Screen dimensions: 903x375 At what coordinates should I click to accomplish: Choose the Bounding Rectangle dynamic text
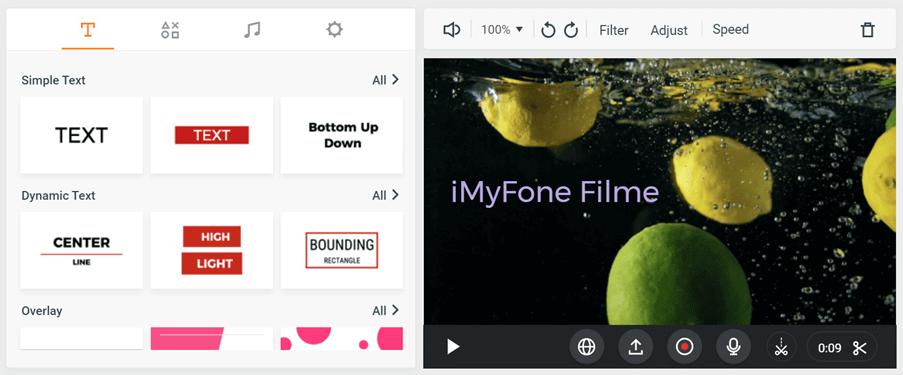[342, 250]
